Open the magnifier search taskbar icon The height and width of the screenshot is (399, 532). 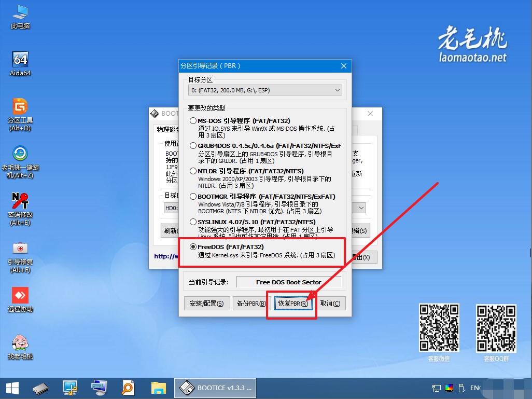128,388
